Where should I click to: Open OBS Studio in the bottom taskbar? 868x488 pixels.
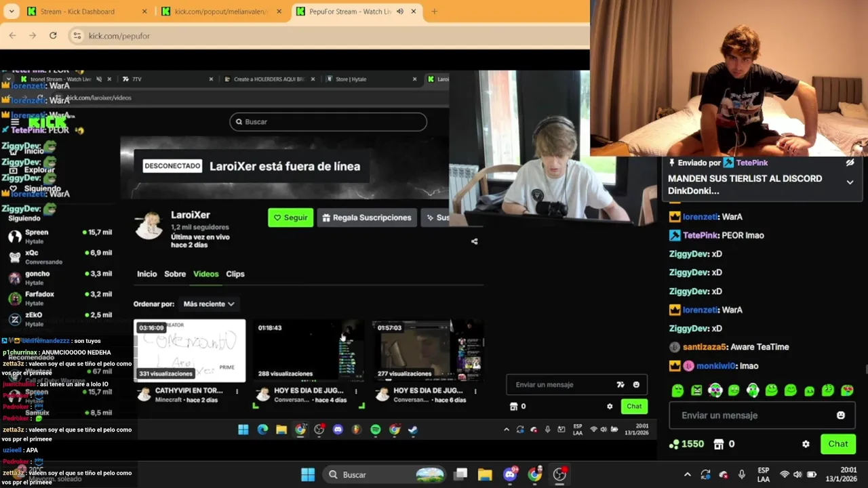(x=559, y=474)
